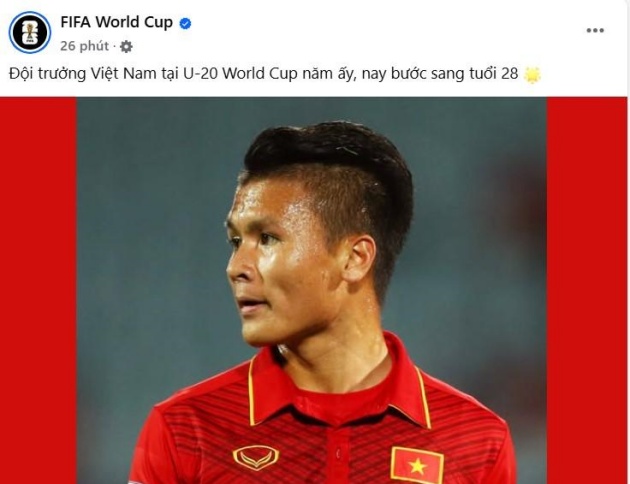Click the sun emoji in caption
Viewport: 630px width, 484px height.
532,75
